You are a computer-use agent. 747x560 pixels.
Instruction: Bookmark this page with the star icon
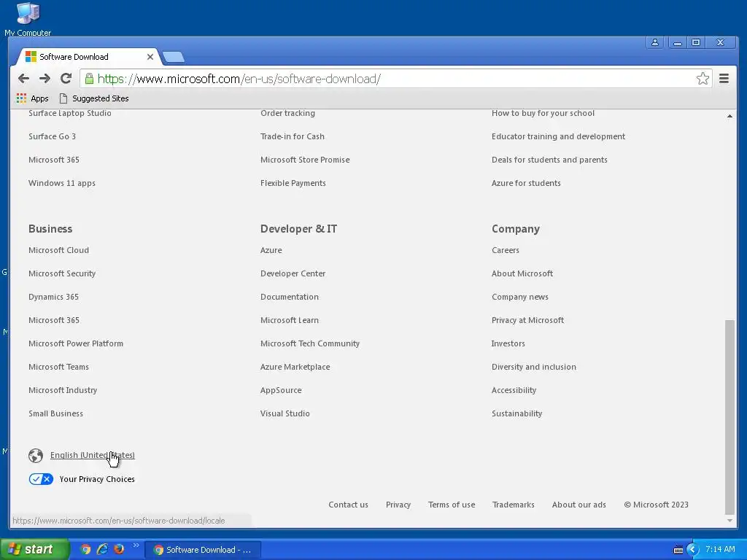point(703,79)
